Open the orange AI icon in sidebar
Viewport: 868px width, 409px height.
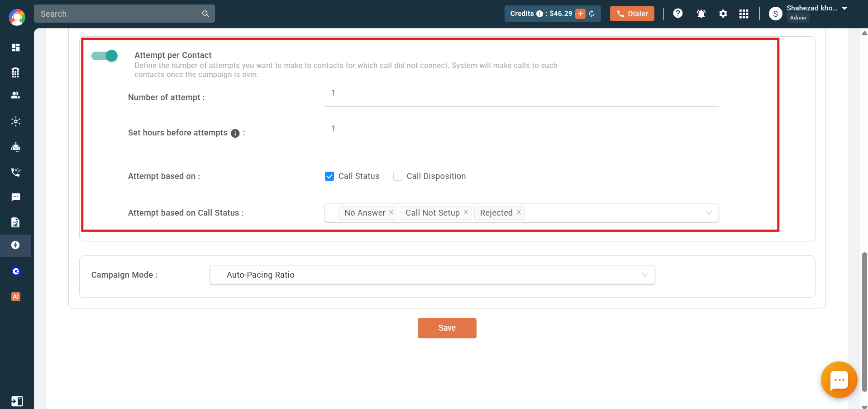[x=16, y=297]
